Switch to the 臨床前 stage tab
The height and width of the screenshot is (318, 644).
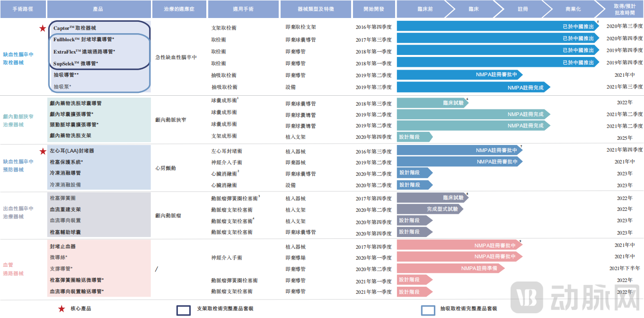click(x=424, y=9)
